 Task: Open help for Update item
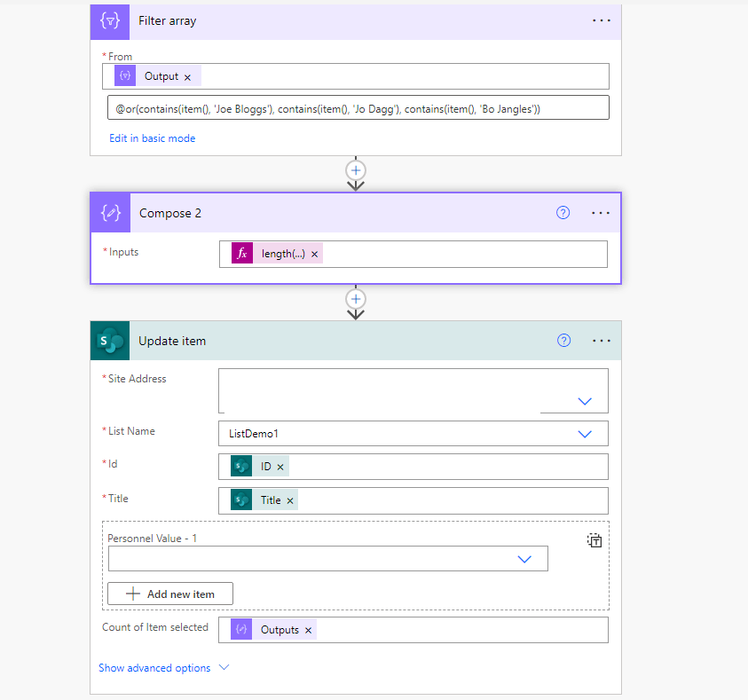point(563,341)
